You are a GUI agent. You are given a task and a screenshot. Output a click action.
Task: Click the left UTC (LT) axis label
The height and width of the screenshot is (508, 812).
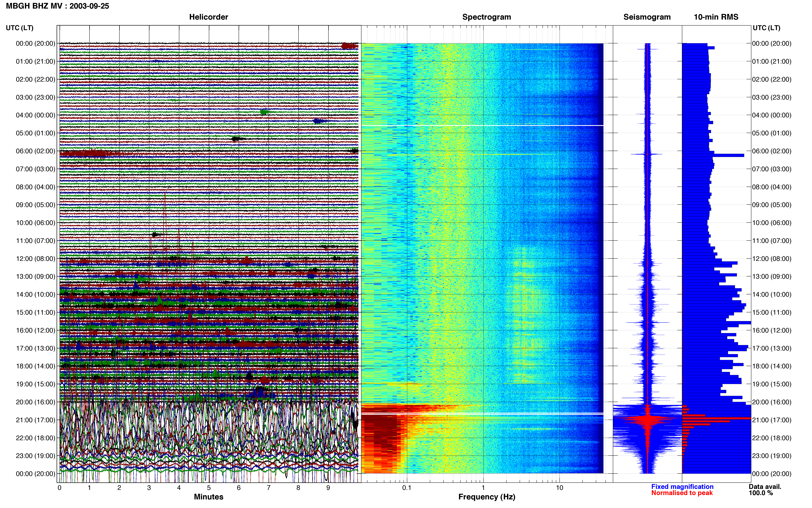point(20,28)
